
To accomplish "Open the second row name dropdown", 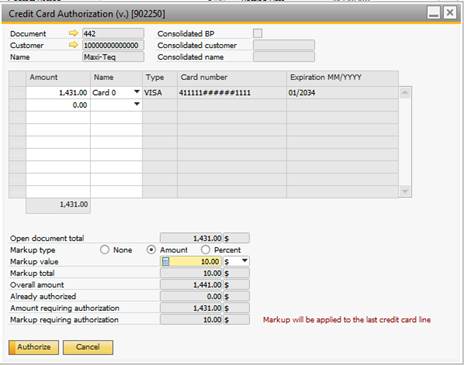I will (x=137, y=104).
